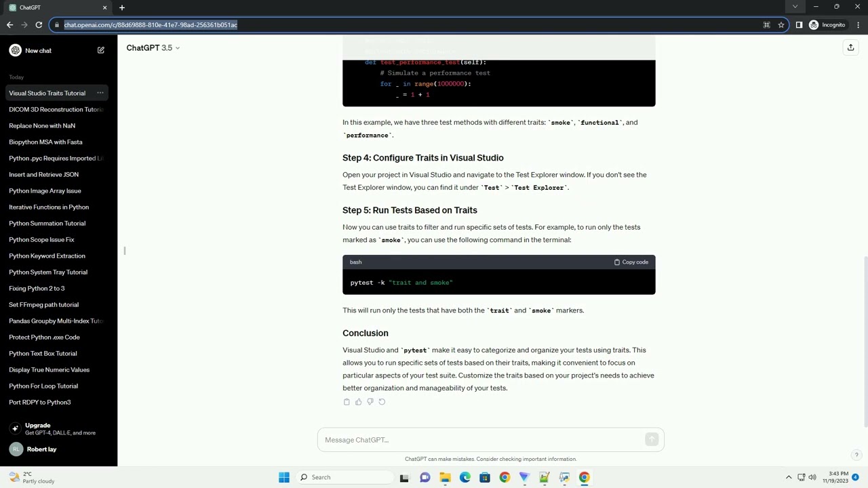This screenshot has height=488, width=868.
Task: Open Python .pyc Requires Imported chat
Action: [56, 158]
